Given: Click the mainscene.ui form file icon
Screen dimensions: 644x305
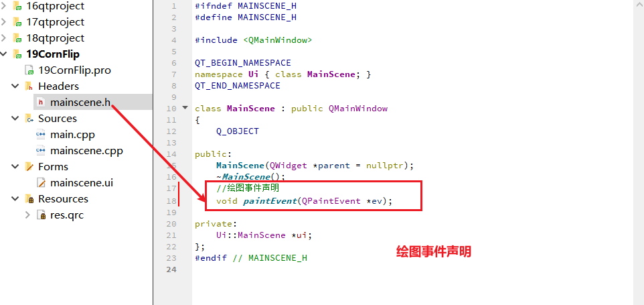Looking at the screenshot, I should tap(41, 183).
